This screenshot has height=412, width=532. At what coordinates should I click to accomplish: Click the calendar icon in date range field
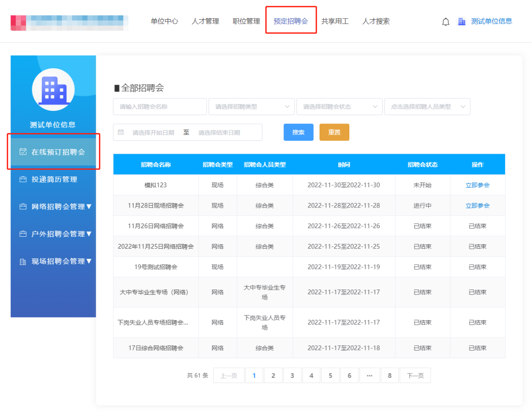121,133
